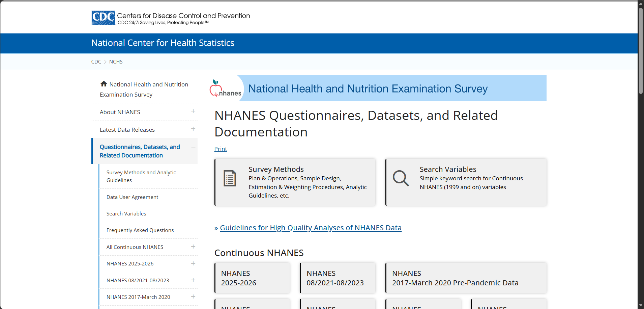The image size is (644, 309).
Task: Expand the NHANES 08/2021-08/2023 sidebar submenu
Action: (193, 280)
